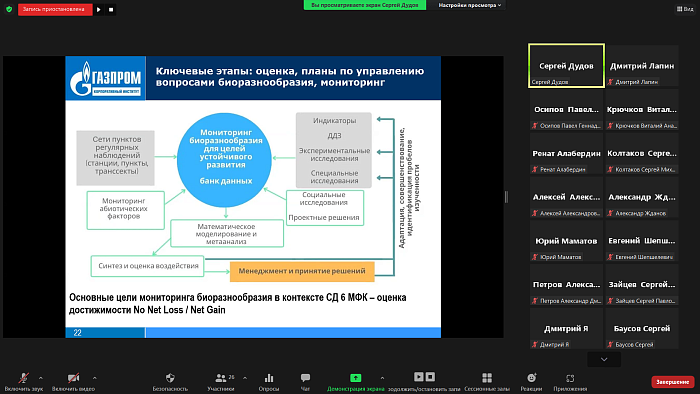Viewport: 700px width, 394px height.
Task: Expand audio options arrow beside microphone
Action: 41,378
